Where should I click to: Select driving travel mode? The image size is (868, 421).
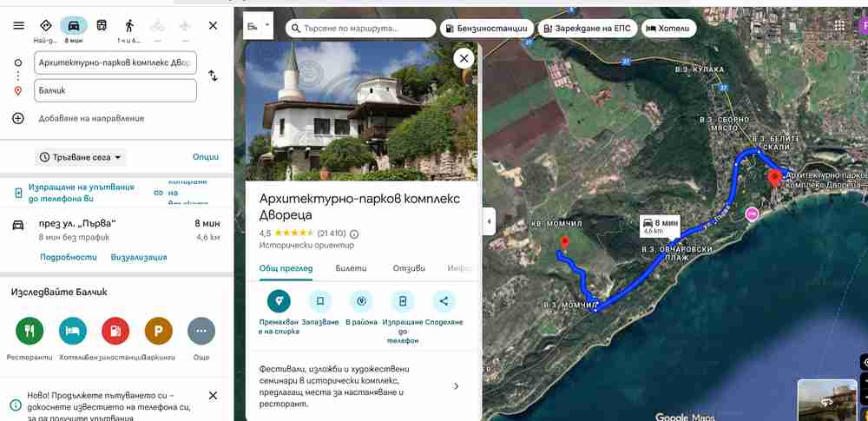point(74,25)
